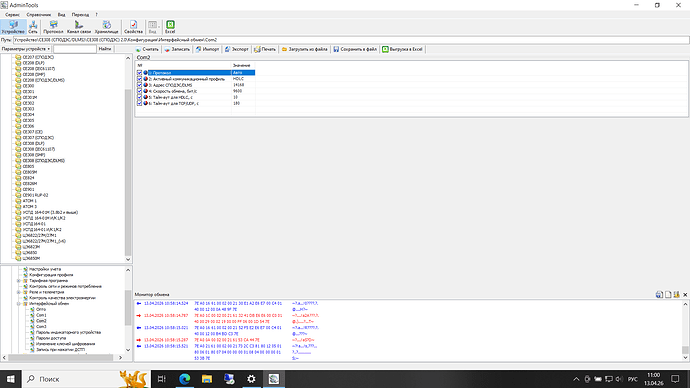
Task: Select Пароли доступа tree item
Action: [x=51, y=338]
